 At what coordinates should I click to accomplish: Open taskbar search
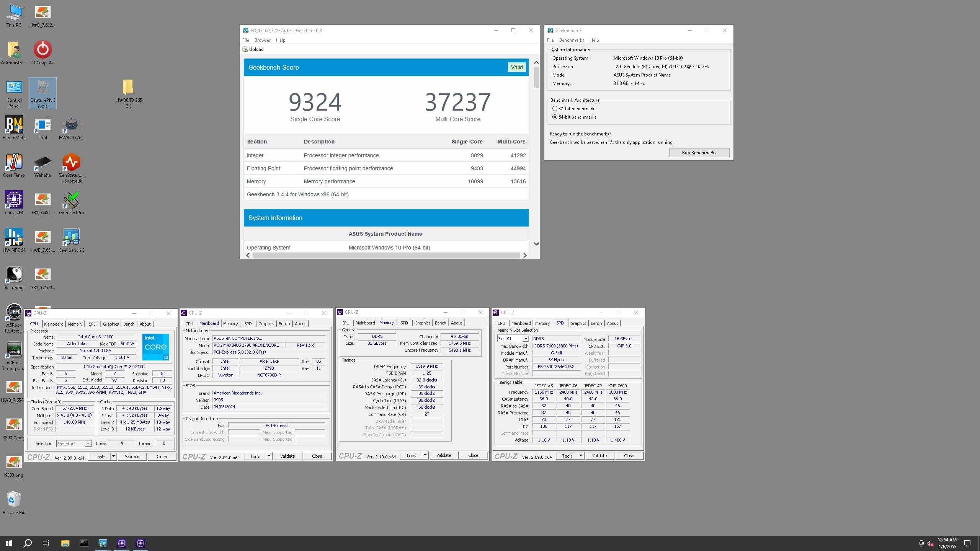tap(28, 543)
